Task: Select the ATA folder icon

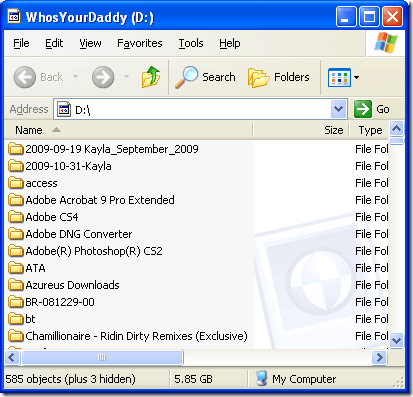Action: [16, 268]
